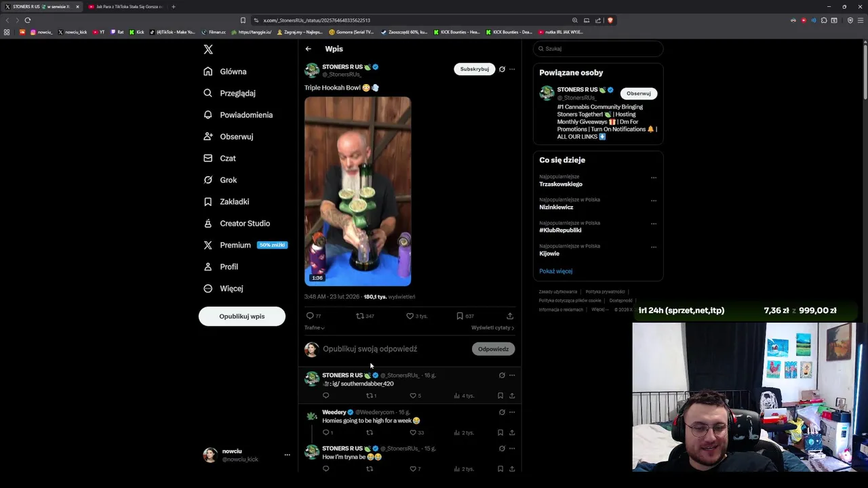Open options for Nizinkiewicz trend
Viewport: 868px width, 488px height.
click(654, 201)
